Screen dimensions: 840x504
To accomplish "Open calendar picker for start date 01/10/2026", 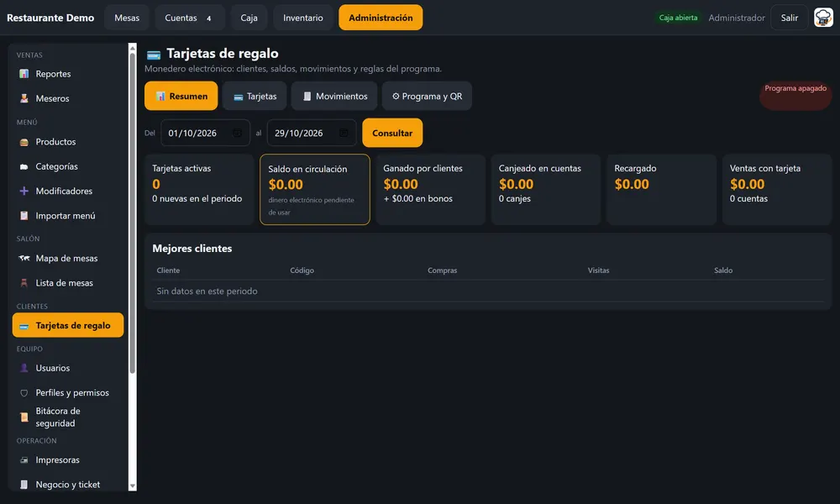I will tap(237, 133).
